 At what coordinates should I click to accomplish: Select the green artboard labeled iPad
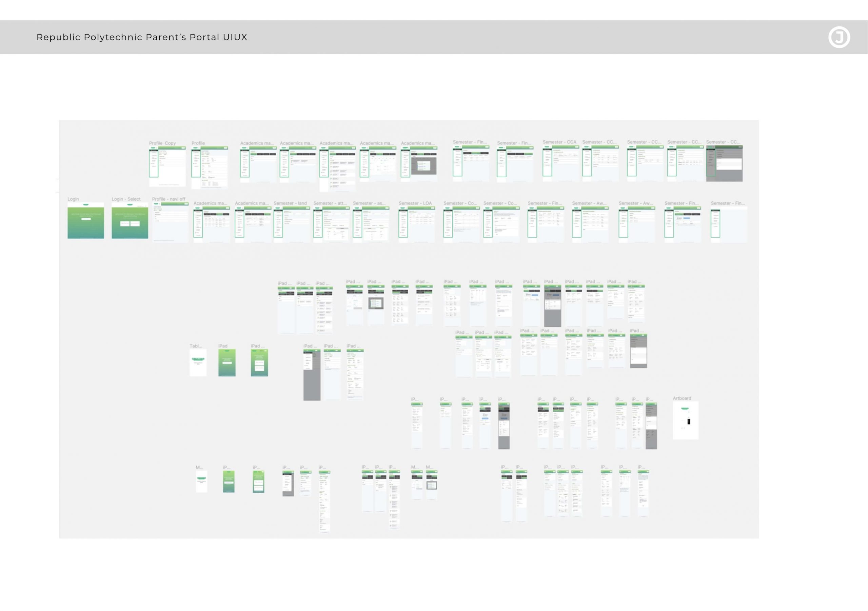[x=227, y=362]
